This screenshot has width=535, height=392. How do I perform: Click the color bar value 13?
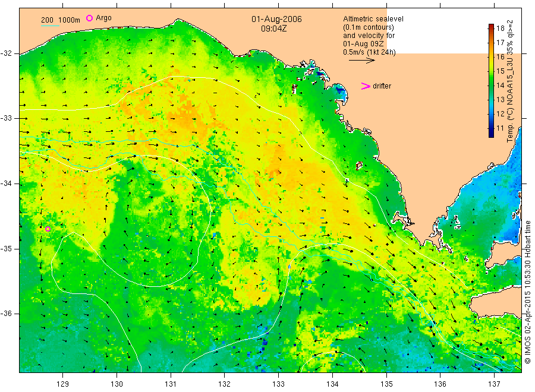(500, 100)
